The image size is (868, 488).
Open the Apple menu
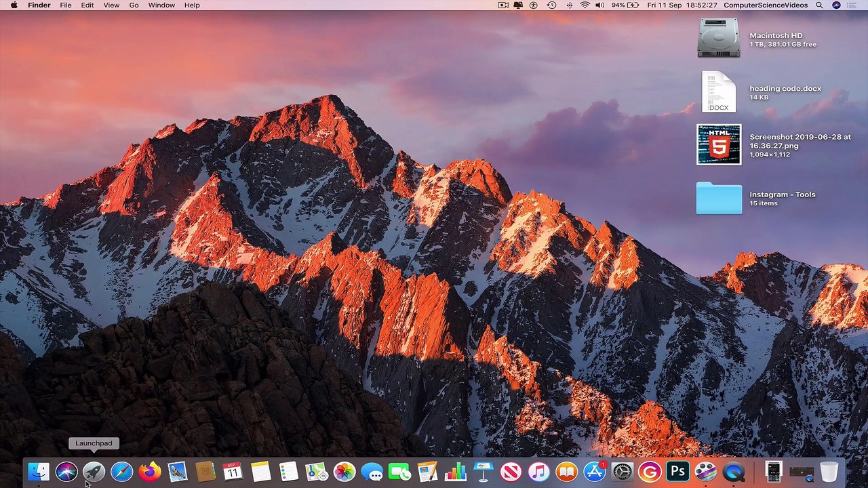click(x=13, y=5)
